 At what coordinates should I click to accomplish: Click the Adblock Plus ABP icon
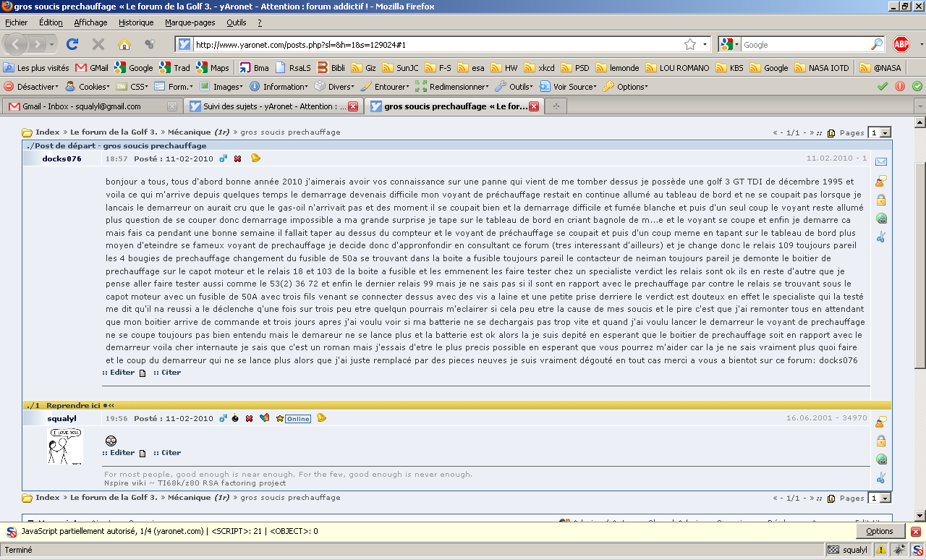pos(901,44)
